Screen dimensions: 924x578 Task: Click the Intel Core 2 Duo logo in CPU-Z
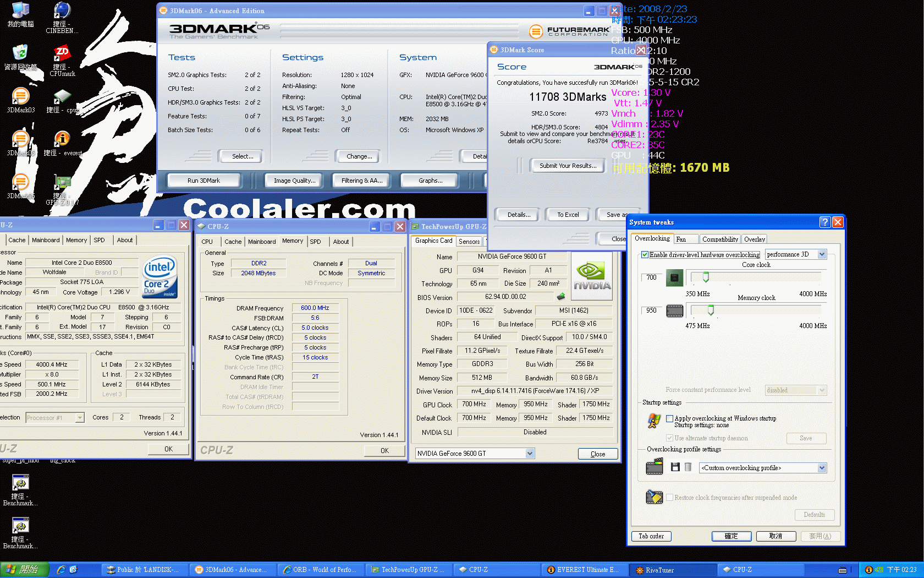[160, 276]
